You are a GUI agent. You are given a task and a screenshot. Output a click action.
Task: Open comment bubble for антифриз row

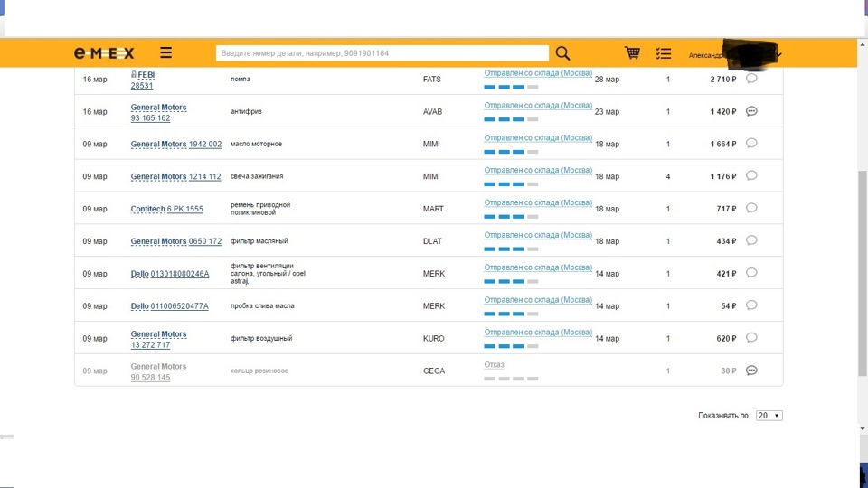pyautogui.click(x=751, y=111)
